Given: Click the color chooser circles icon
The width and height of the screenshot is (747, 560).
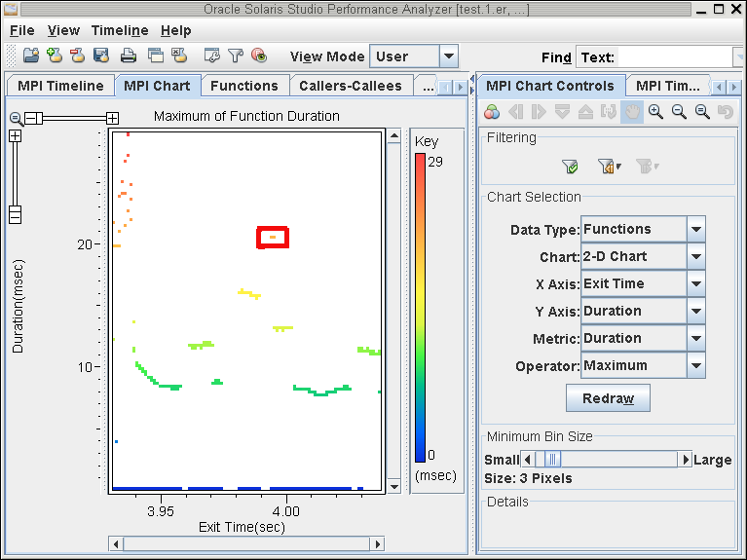Looking at the screenshot, I should [492, 112].
